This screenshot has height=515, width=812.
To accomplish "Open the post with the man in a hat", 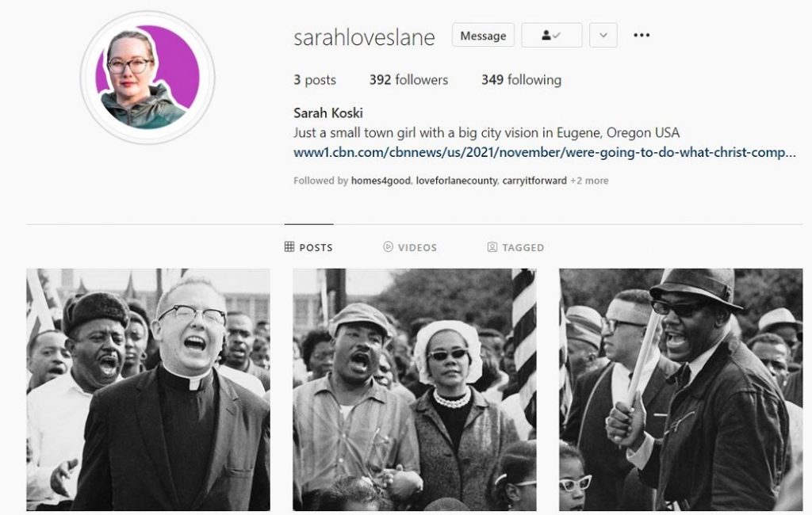I will point(681,390).
